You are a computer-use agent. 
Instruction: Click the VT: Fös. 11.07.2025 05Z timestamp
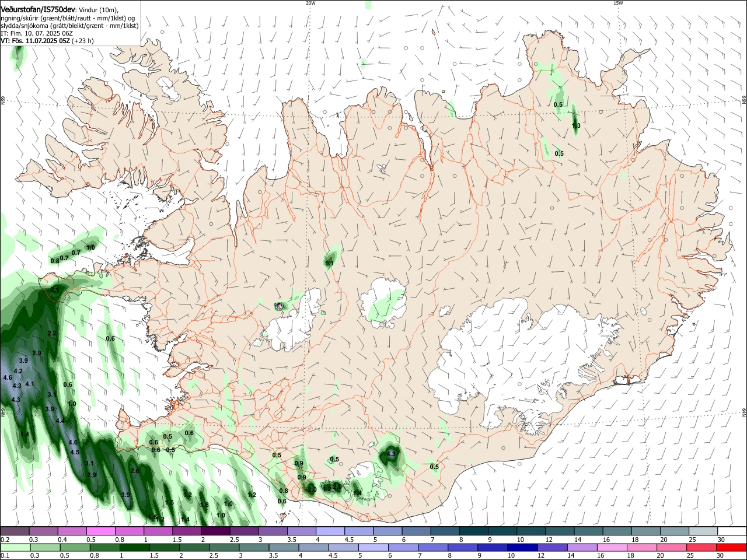tap(35, 41)
